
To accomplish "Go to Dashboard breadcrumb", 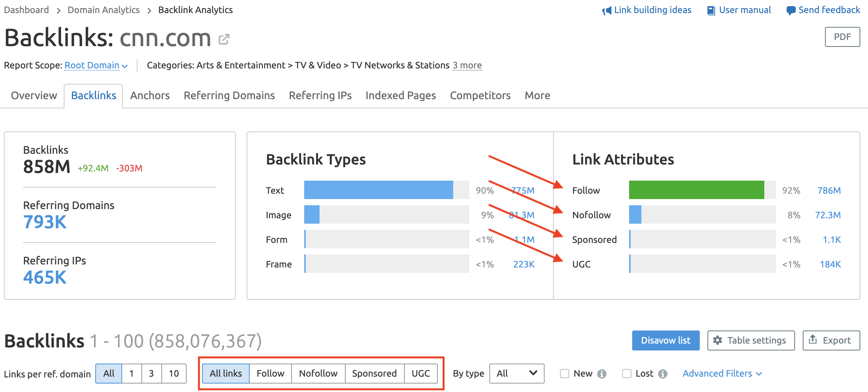I will pyautogui.click(x=27, y=10).
